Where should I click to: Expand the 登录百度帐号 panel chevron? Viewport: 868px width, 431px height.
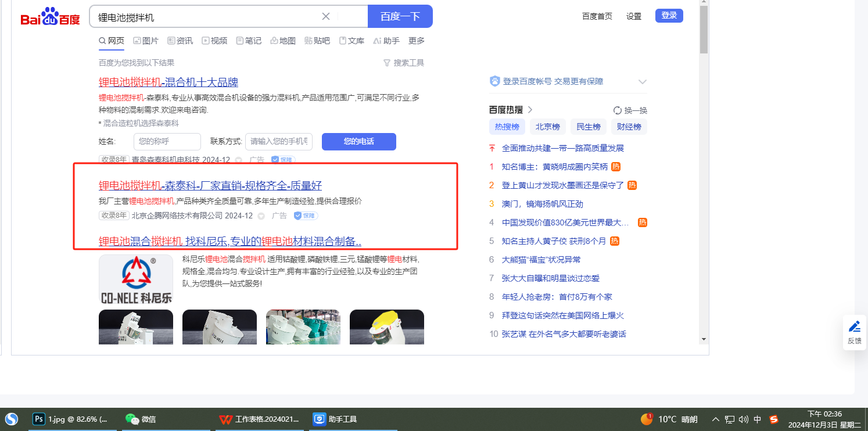point(642,82)
